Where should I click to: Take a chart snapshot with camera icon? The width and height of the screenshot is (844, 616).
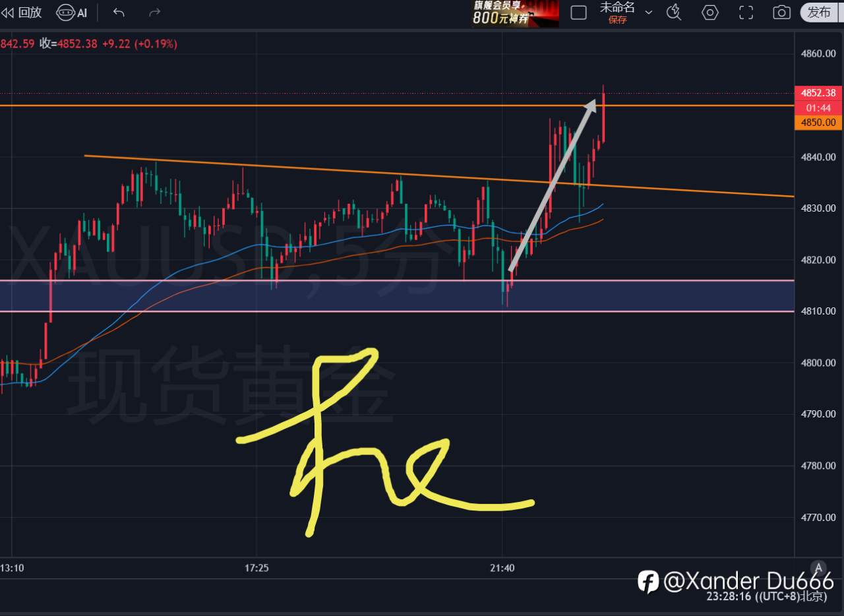tap(781, 12)
